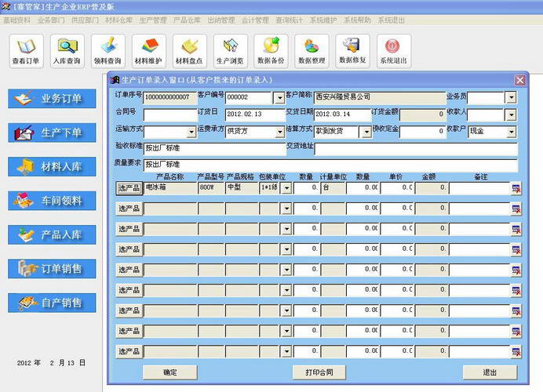Close the 生产订单录入窗口 dialog
Viewport: 543px width, 392px height.
519,80
